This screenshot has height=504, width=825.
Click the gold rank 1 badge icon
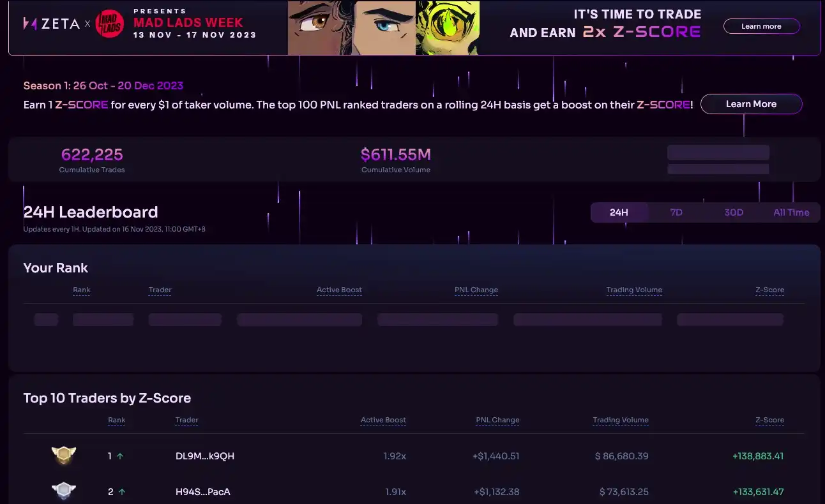(63, 456)
